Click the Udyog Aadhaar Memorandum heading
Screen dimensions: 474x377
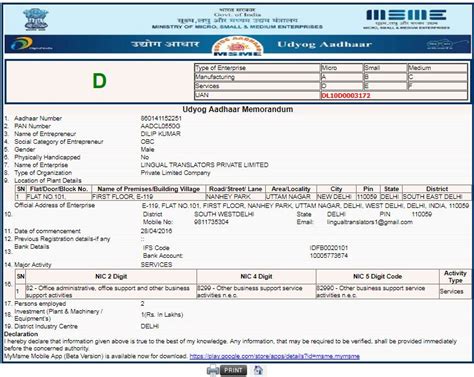(x=238, y=109)
